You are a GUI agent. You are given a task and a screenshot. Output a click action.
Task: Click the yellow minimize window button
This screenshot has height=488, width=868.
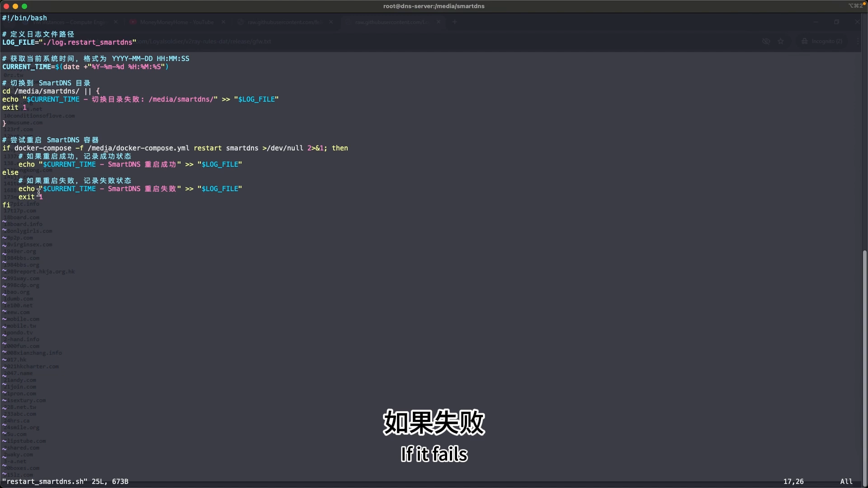[15, 6]
